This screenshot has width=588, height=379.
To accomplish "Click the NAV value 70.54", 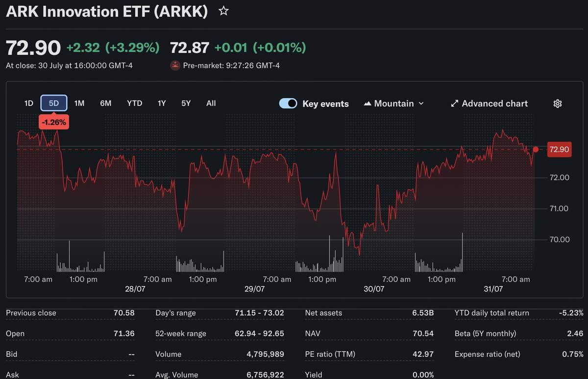I will [423, 333].
